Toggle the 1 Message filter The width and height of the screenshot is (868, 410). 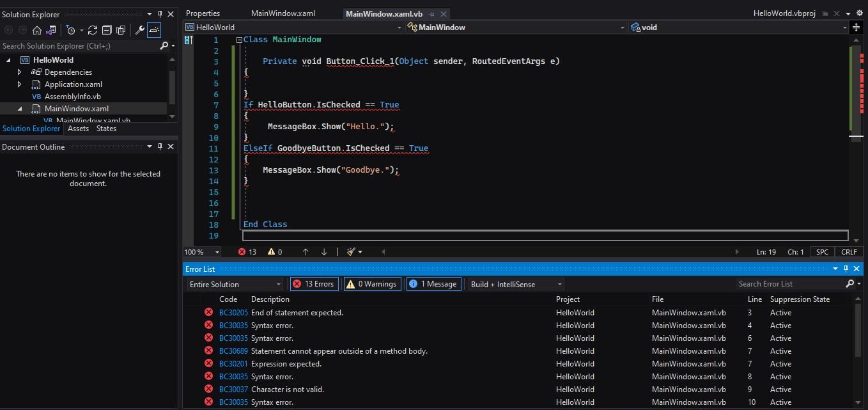(x=433, y=283)
